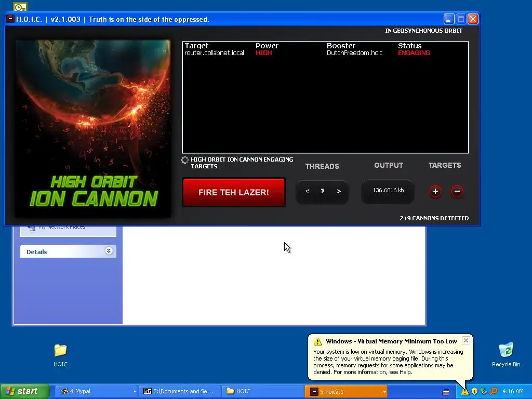Image resolution: width=532 pixels, height=399 pixels.
Task: Open the Recycle Bin desktop icon
Action: 506,355
